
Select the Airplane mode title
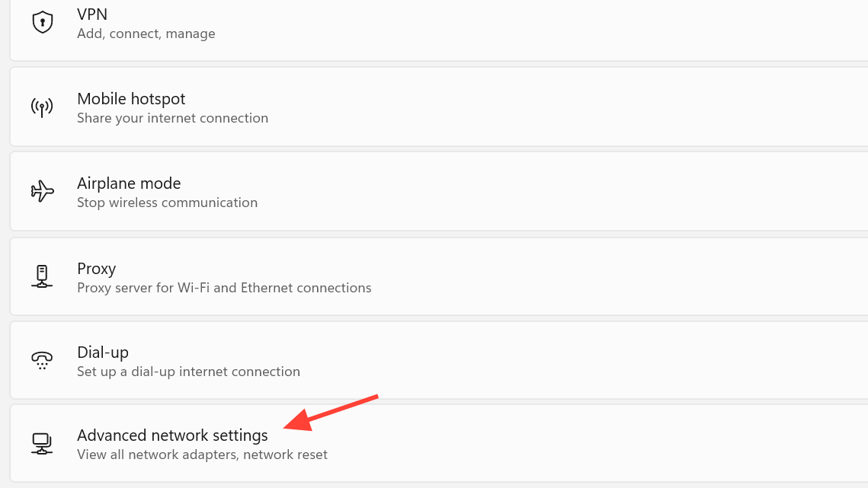click(129, 183)
